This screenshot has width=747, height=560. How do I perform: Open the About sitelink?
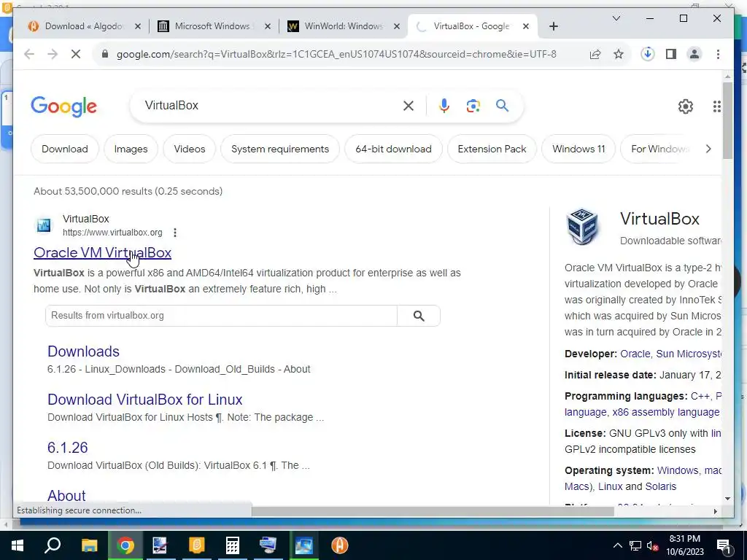click(x=66, y=496)
